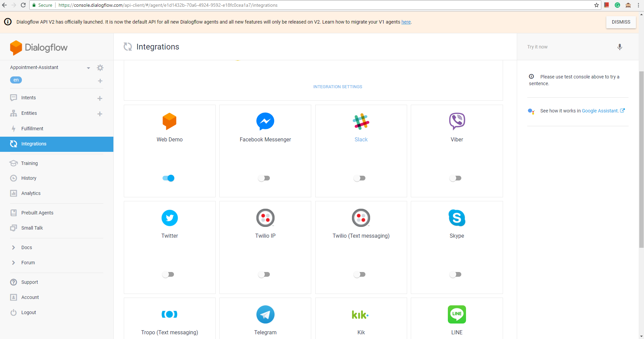This screenshot has width=644, height=339.
Task: Click the Facebook Messenger icon
Action: (x=265, y=121)
